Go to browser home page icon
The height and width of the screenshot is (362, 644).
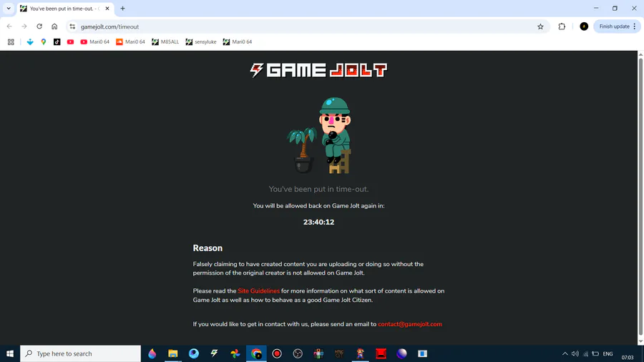coord(54,26)
